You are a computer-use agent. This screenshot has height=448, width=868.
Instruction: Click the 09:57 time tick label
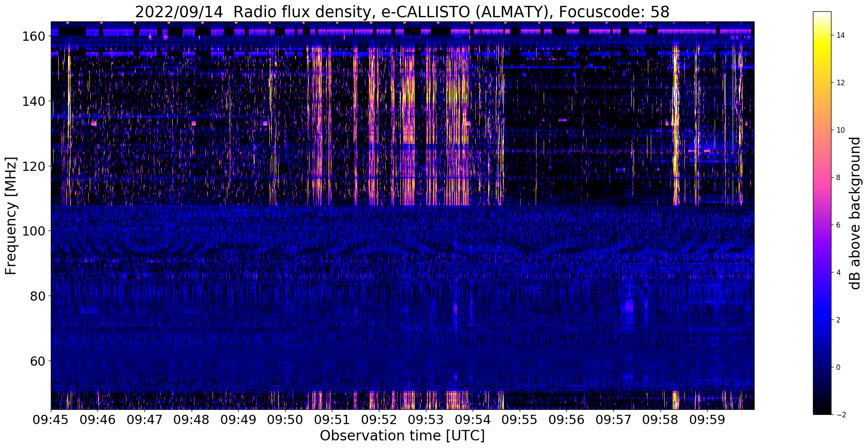[x=613, y=419]
